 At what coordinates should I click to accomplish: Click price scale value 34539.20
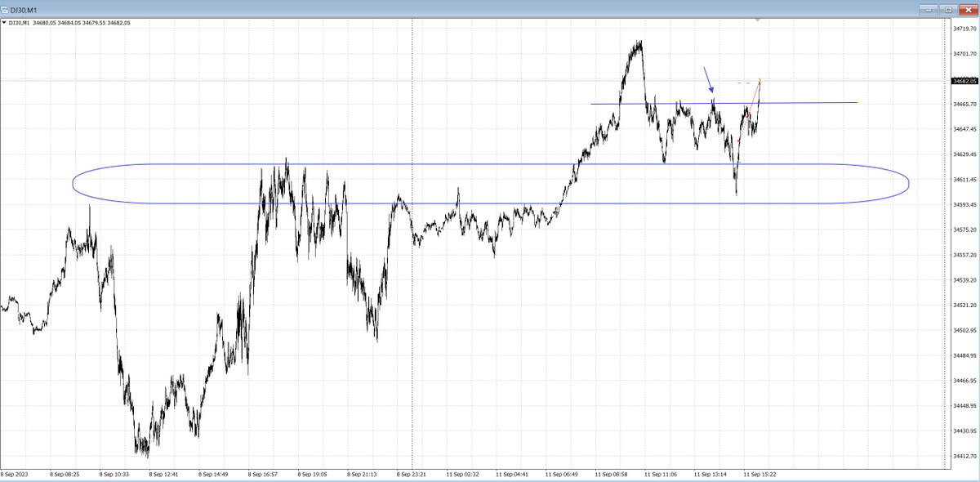click(x=964, y=280)
